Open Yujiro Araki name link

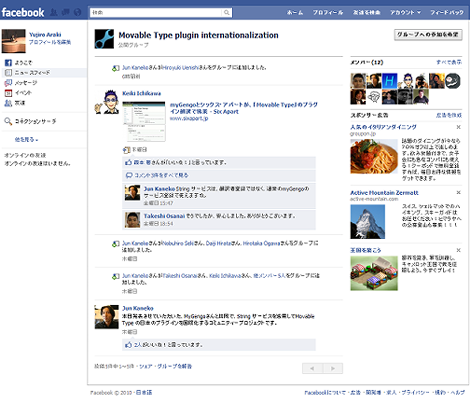[45, 35]
